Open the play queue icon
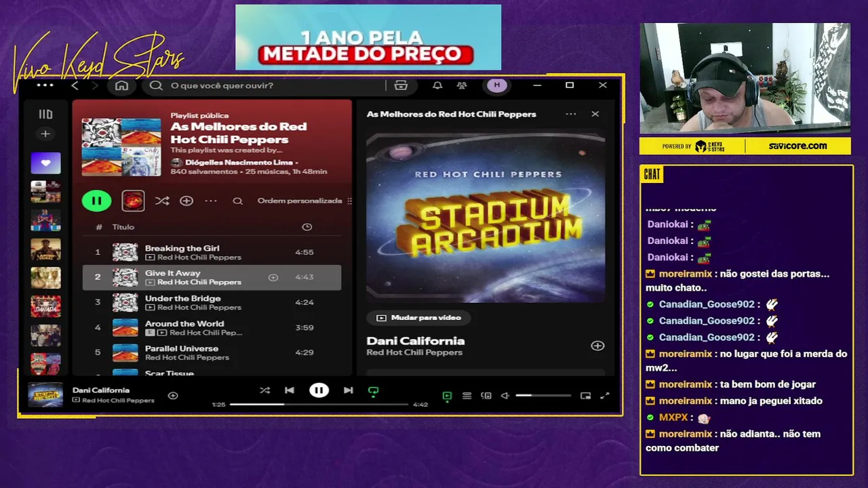Image resolution: width=868 pixels, height=488 pixels. pos(467,396)
